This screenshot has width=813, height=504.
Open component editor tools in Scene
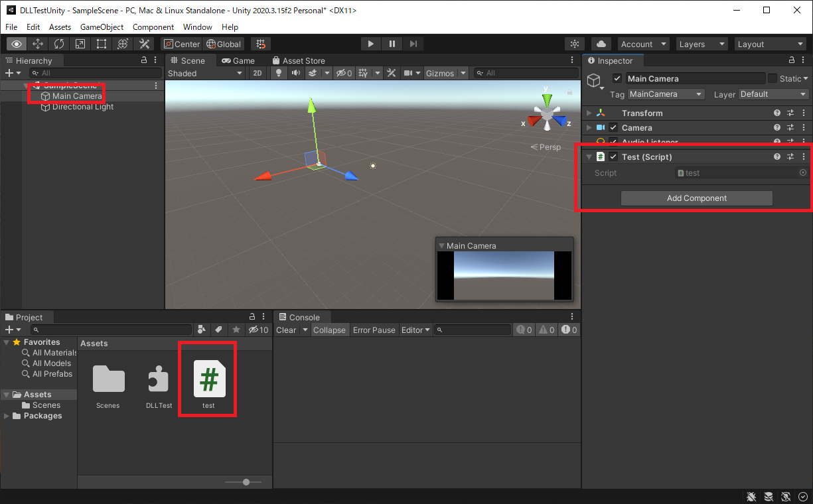coord(392,73)
